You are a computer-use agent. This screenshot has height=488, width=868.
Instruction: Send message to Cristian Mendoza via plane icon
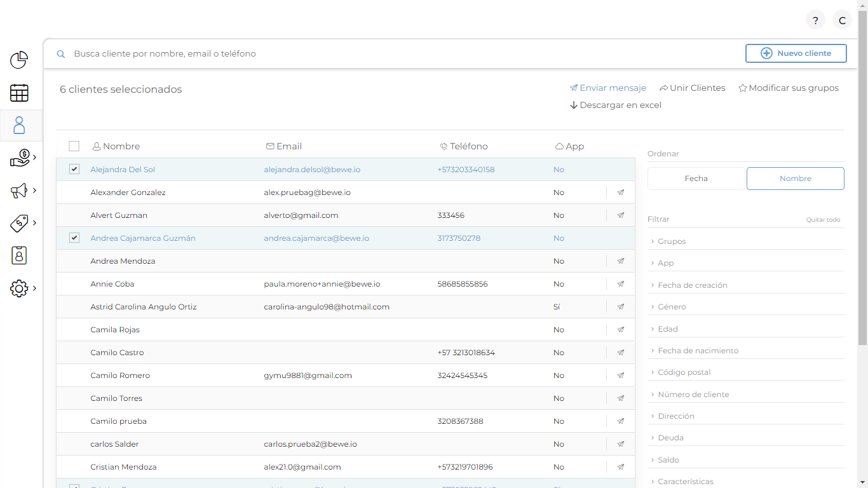621,467
